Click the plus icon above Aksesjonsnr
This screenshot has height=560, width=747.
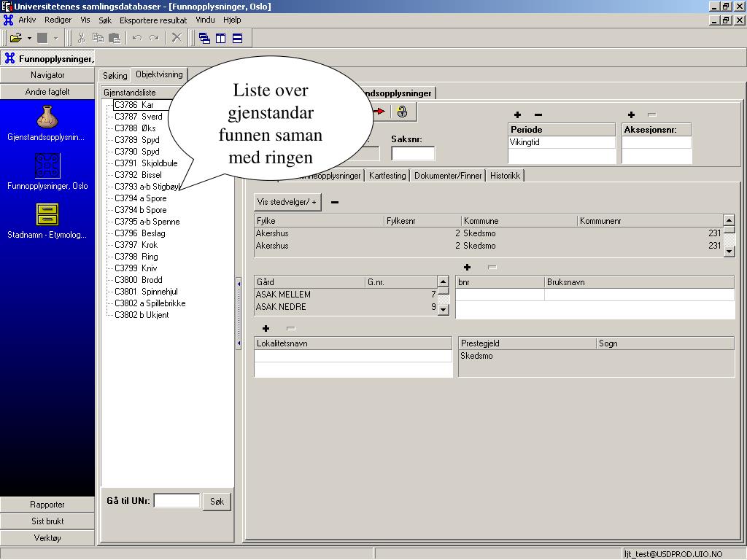tap(631, 114)
